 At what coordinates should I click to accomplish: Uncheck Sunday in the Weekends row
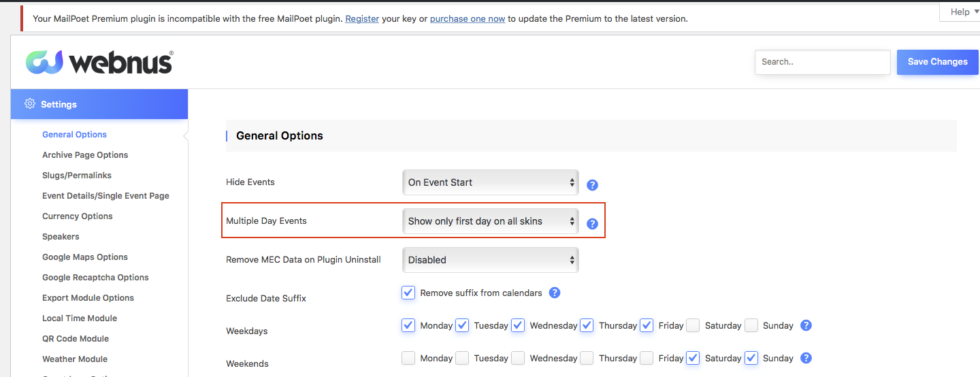pyautogui.click(x=751, y=358)
